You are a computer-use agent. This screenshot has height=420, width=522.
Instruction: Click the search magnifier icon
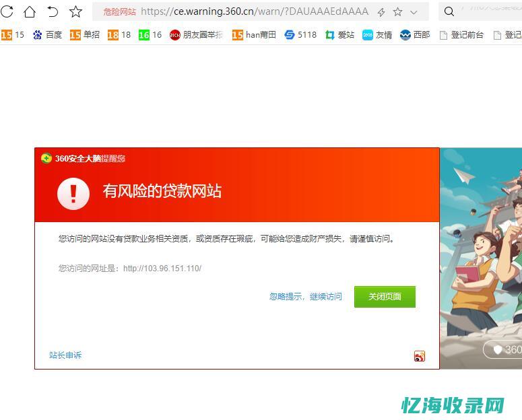click(x=449, y=11)
